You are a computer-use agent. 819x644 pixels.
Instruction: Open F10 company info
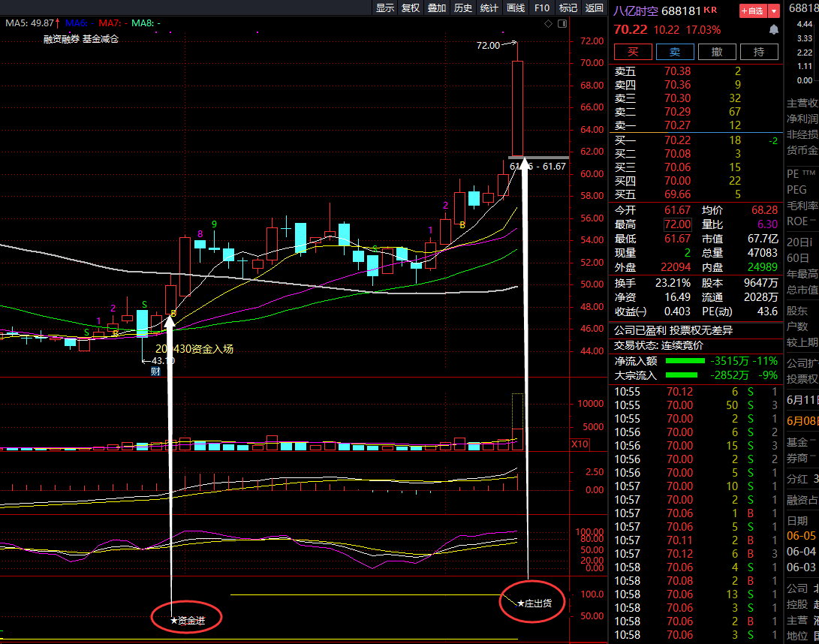point(542,8)
